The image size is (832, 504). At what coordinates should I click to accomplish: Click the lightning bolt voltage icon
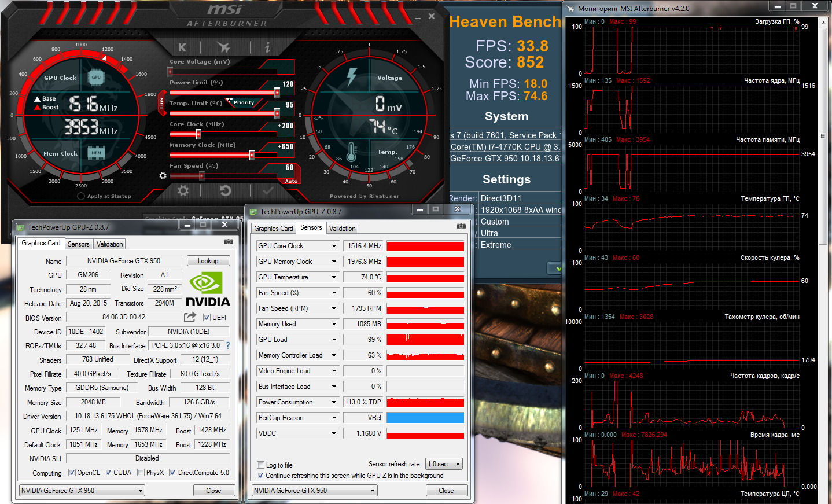click(x=351, y=77)
